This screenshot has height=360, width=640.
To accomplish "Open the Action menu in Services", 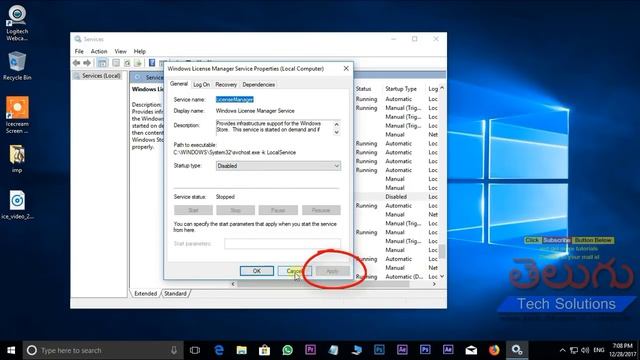I will (99, 51).
